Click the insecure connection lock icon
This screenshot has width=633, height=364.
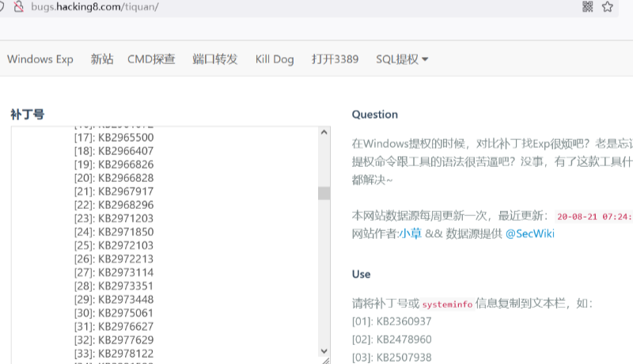click(18, 6)
